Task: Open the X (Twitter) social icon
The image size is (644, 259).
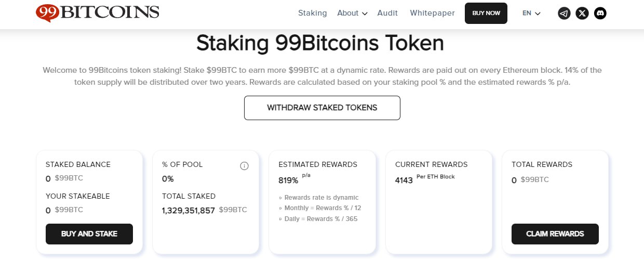Action: point(582,14)
